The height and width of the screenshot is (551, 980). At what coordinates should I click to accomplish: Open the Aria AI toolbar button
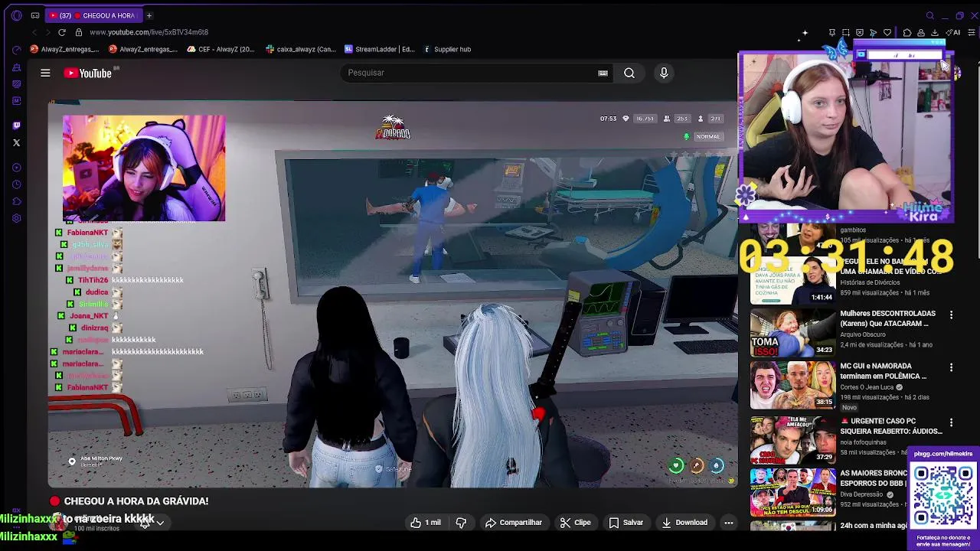pyautogui.click(x=953, y=32)
